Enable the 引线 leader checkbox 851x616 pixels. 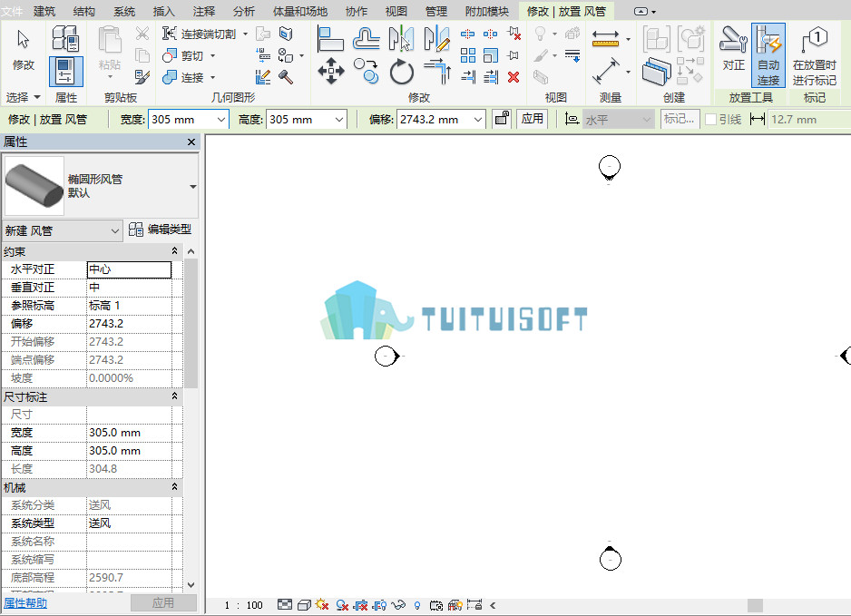coord(710,120)
